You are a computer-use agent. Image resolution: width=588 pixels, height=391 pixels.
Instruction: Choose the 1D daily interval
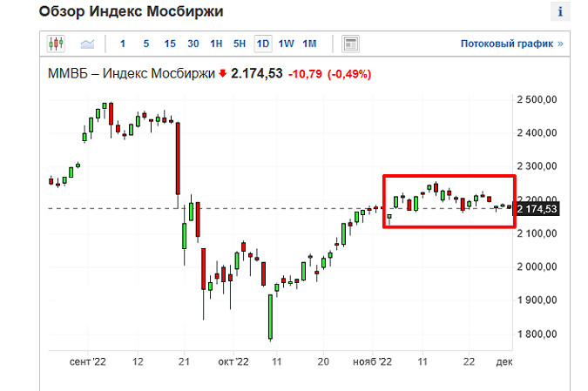[263, 44]
